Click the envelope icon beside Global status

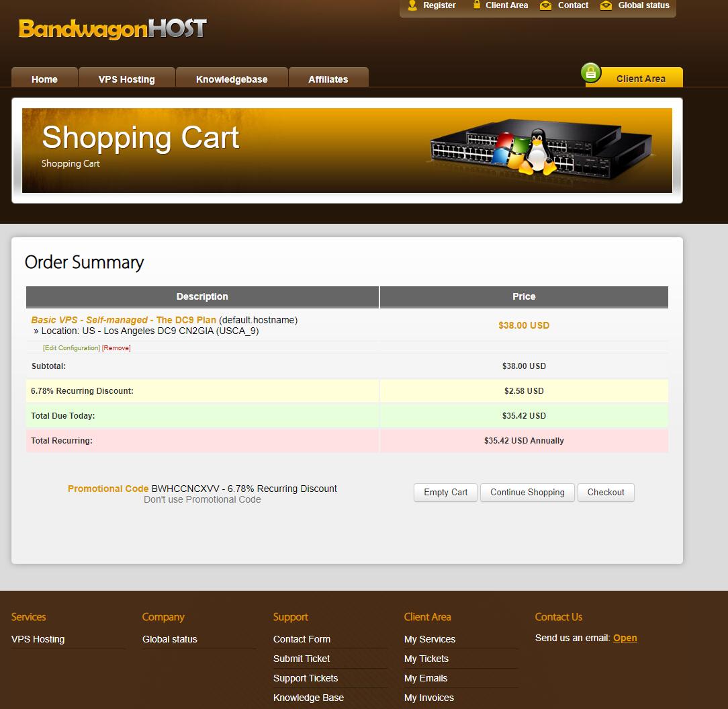point(606,5)
